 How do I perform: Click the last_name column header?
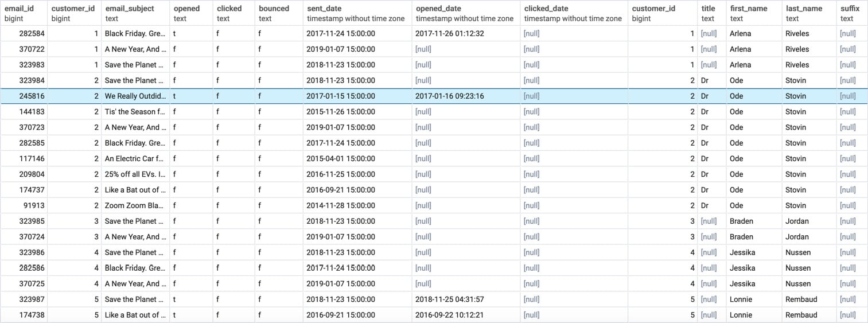(809, 13)
